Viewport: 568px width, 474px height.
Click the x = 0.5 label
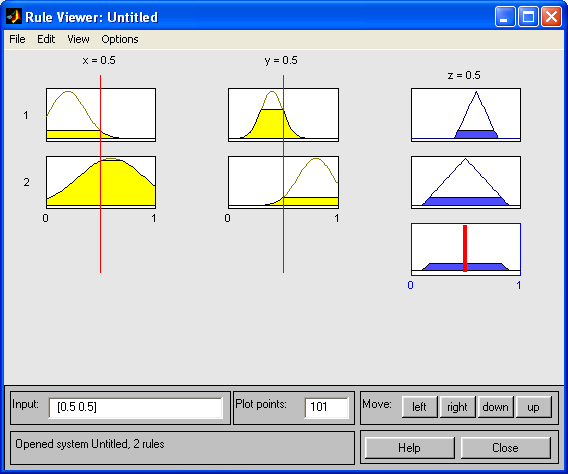[x=99, y=60]
